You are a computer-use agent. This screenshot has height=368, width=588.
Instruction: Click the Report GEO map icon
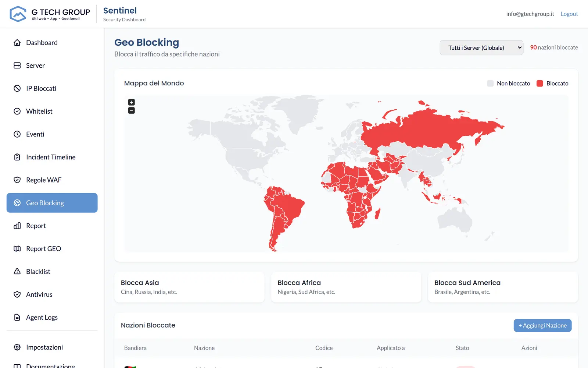pyautogui.click(x=17, y=249)
